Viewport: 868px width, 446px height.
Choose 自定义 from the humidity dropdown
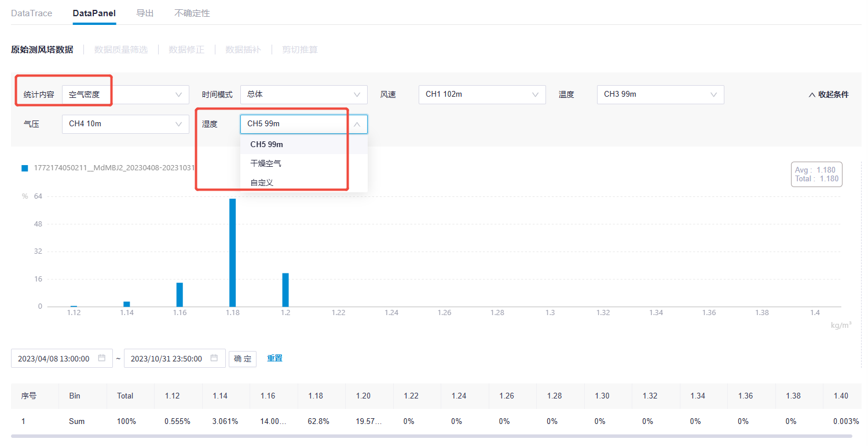[262, 182]
